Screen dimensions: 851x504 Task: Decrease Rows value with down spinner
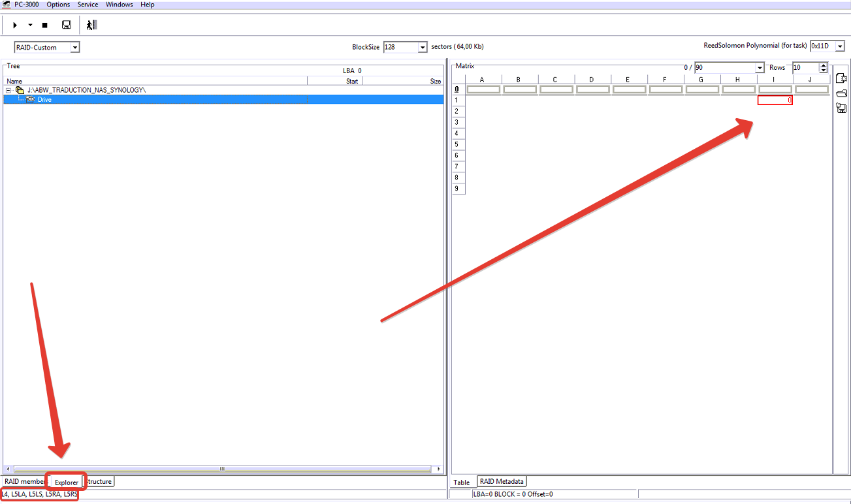tap(823, 70)
